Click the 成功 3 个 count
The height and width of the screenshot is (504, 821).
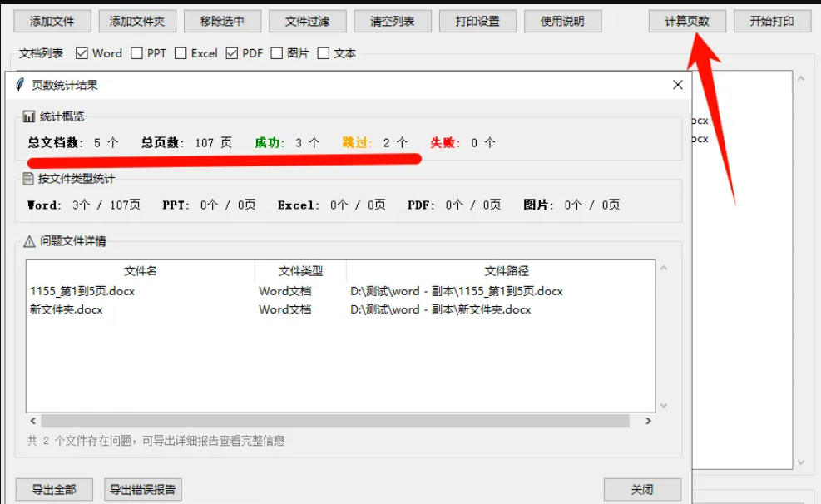point(287,143)
